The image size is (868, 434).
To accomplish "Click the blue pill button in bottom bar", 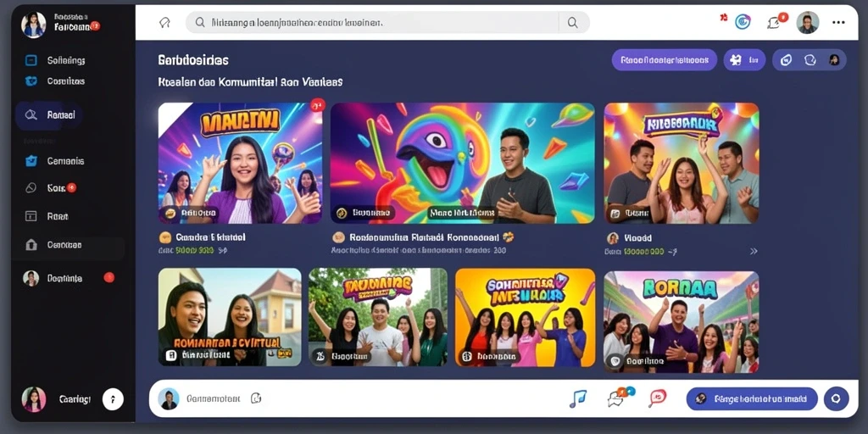I will (752, 398).
